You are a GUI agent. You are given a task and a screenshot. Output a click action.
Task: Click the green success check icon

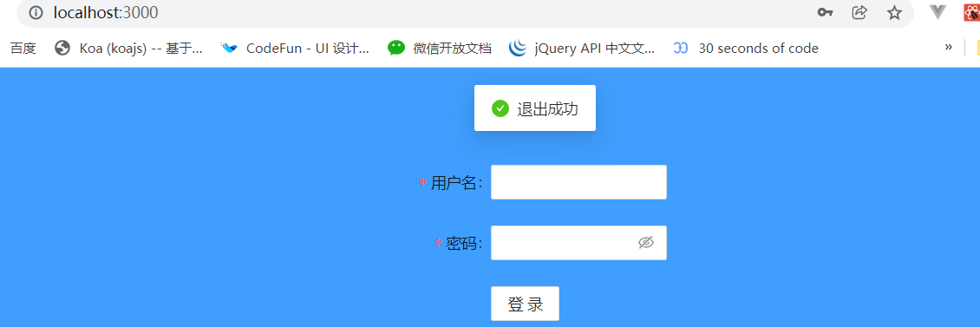(x=500, y=108)
